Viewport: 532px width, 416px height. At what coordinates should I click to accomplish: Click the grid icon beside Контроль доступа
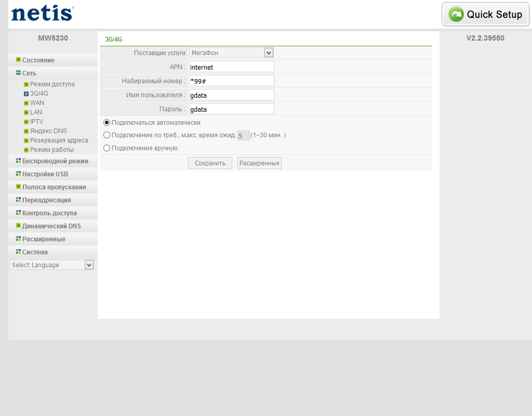[18, 213]
